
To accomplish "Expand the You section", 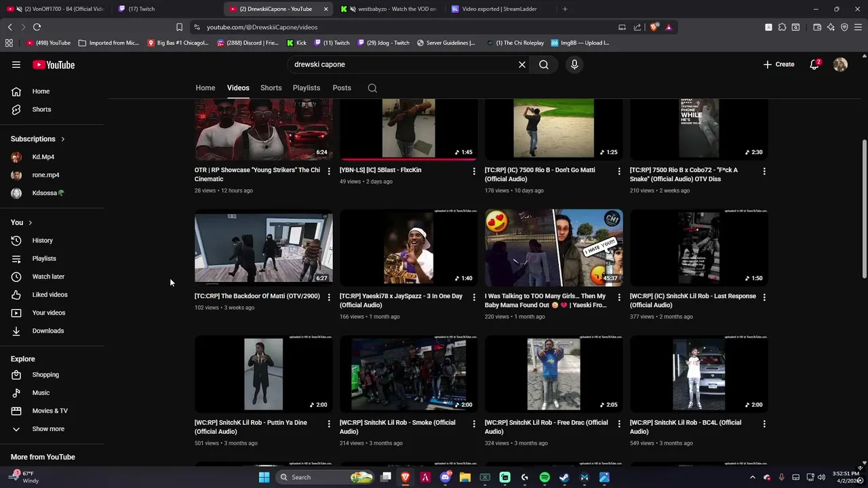I will [x=22, y=222].
